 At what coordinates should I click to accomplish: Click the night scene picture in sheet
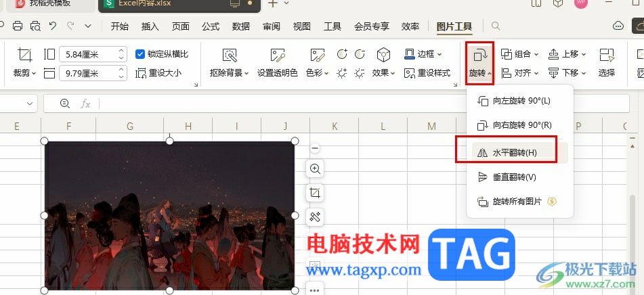coord(169,216)
